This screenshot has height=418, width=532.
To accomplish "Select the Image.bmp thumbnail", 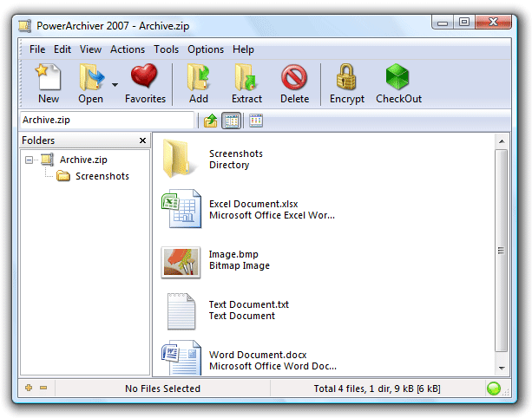I will pos(181,263).
